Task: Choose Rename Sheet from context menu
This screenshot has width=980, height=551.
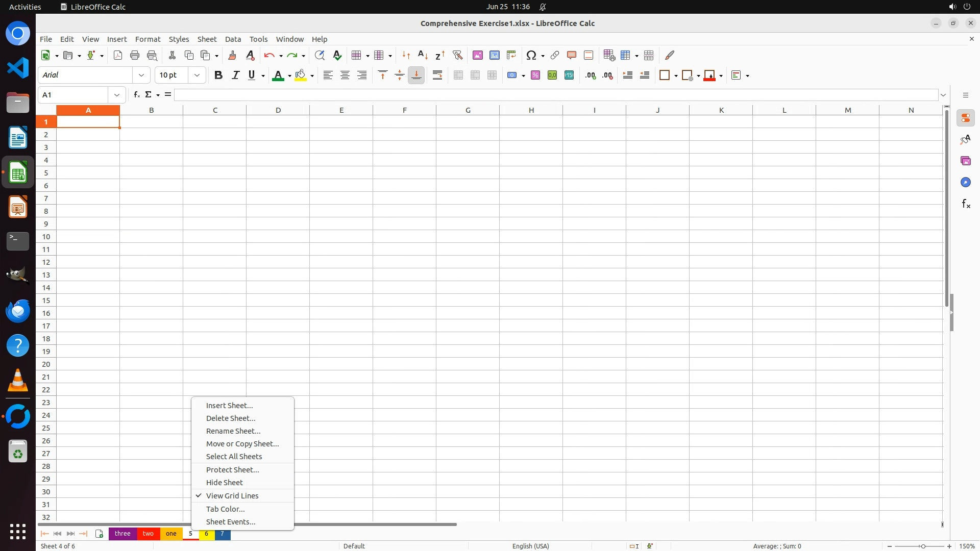Action: tap(233, 431)
